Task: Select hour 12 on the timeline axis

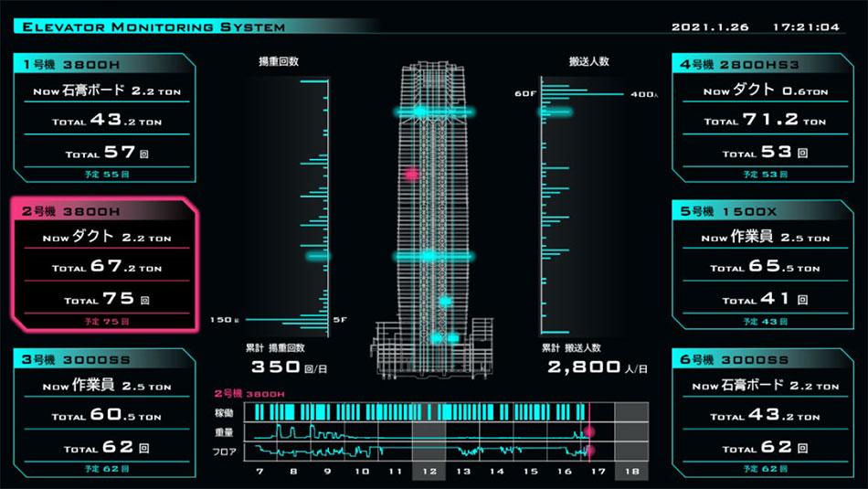Action: click(429, 472)
